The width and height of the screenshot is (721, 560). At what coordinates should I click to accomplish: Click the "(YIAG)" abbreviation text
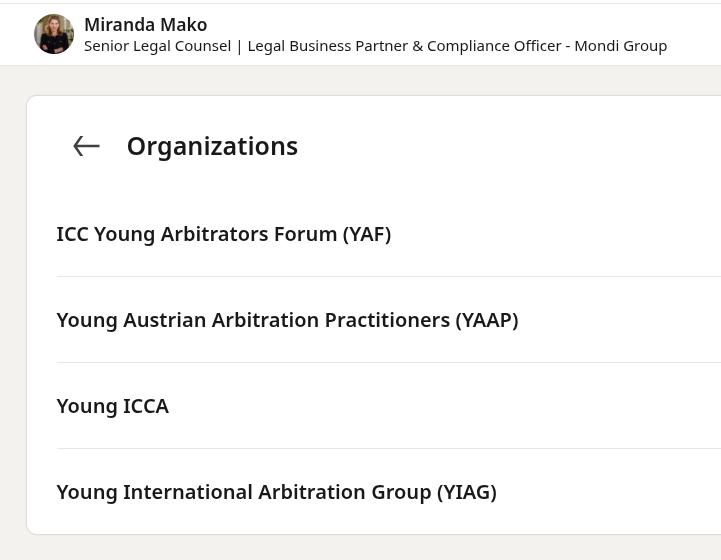pos(466,492)
